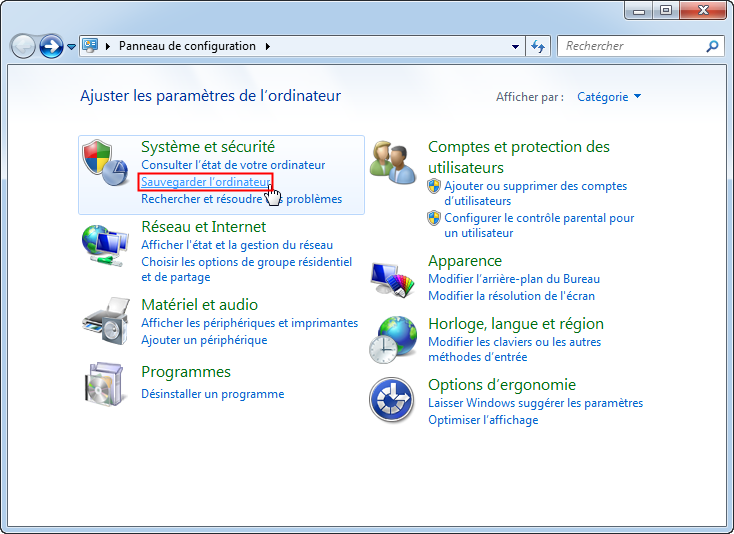Click Afficher l'état et la gestion du réseau
The image size is (734, 534).
tap(237, 245)
